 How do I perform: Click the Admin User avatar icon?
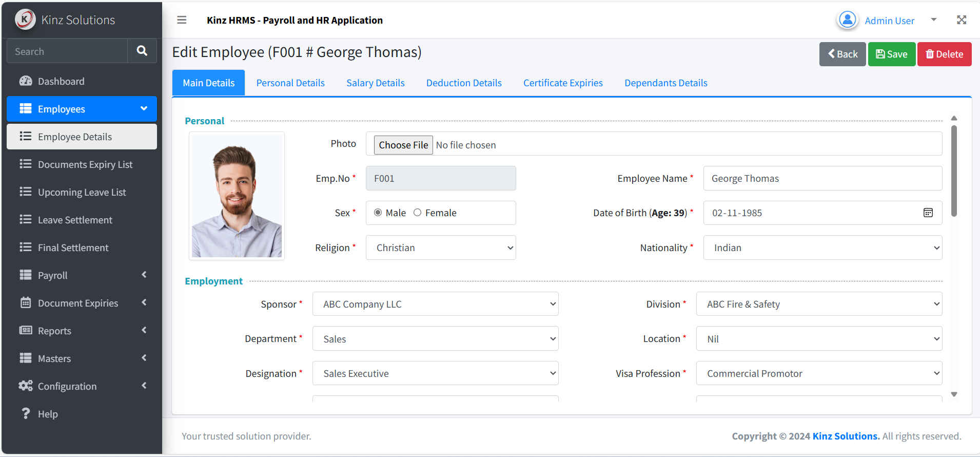point(848,20)
